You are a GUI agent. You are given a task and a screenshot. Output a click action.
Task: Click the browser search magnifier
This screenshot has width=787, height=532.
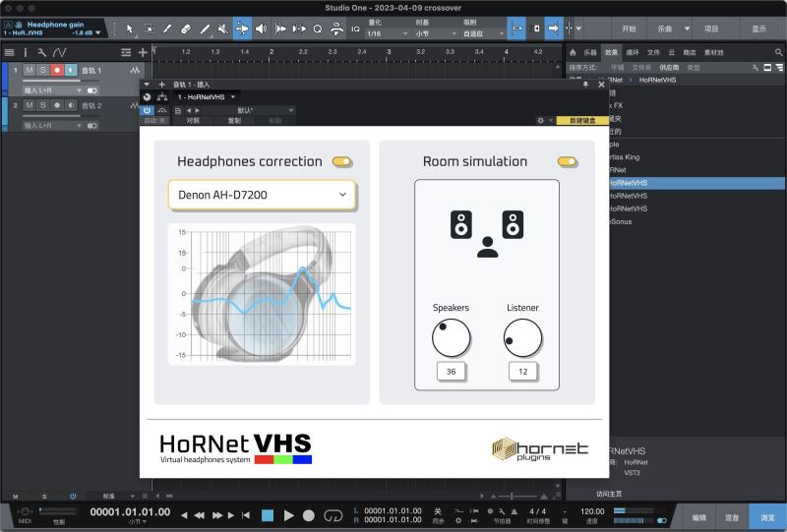[778, 52]
